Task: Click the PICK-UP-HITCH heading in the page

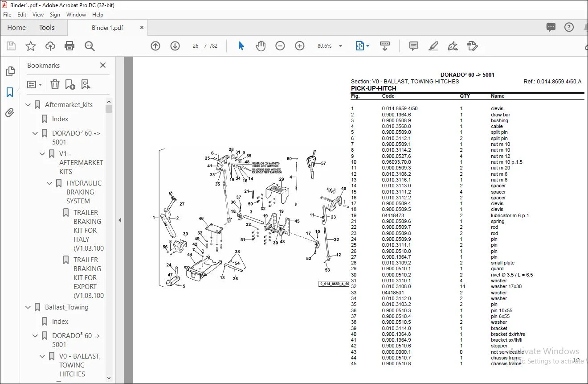Action: coord(373,88)
